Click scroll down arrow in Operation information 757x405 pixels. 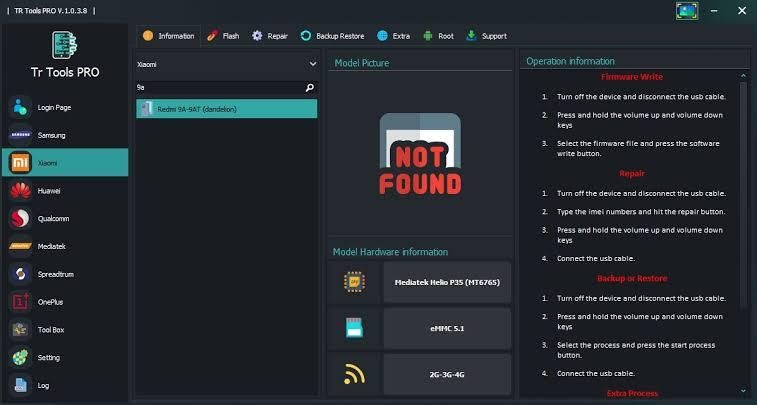click(x=743, y=391)
